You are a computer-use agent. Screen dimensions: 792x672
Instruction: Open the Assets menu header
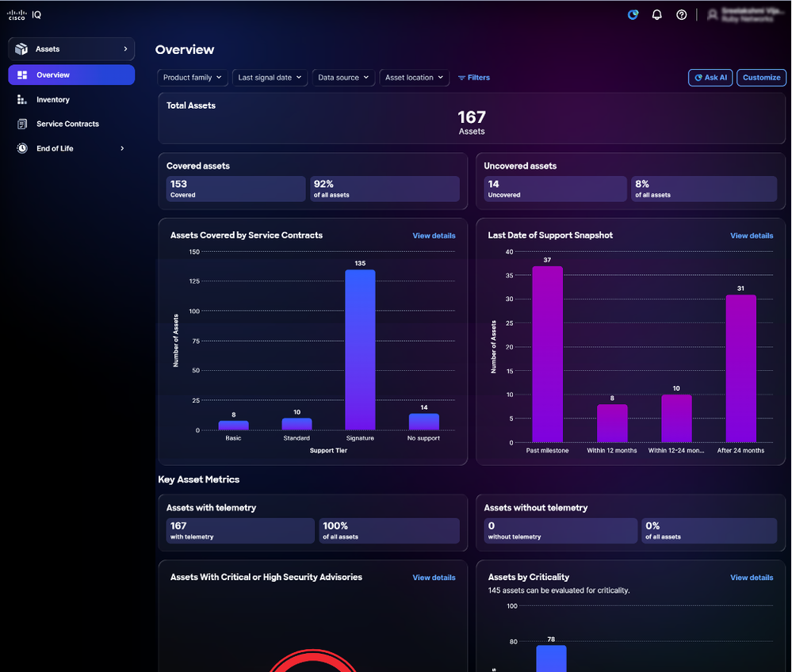pyautogui.click(x=71, y=49)
